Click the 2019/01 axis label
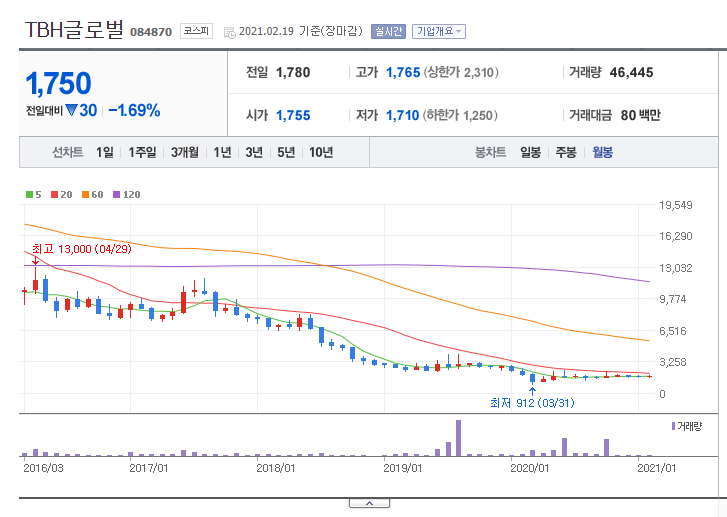Viewport: 727px width, 517px height. point(403,468)
